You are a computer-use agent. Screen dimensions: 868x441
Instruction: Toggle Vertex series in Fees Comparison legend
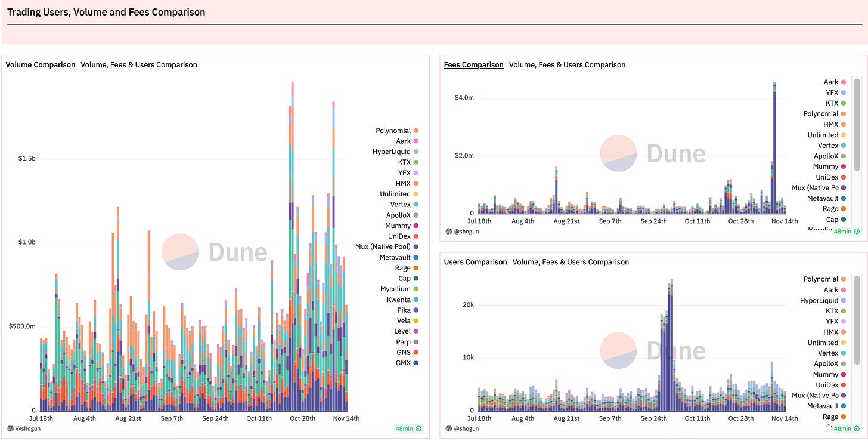click(832, 146)
